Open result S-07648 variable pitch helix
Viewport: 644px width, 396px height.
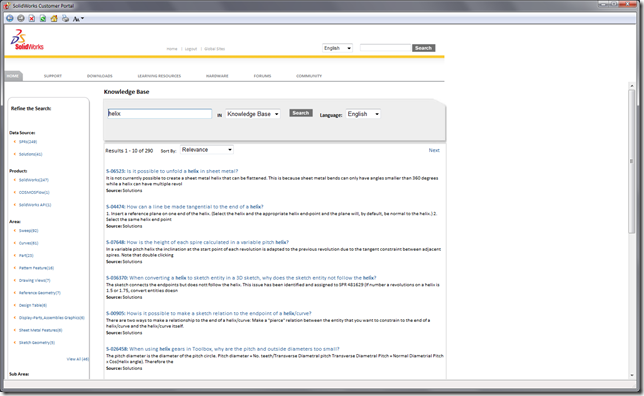(x=197, y=242)
